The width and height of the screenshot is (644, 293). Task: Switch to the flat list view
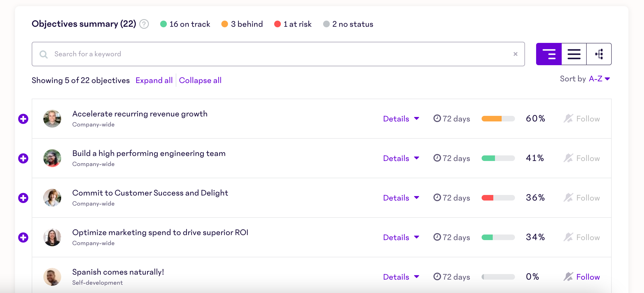coord(574,54)
